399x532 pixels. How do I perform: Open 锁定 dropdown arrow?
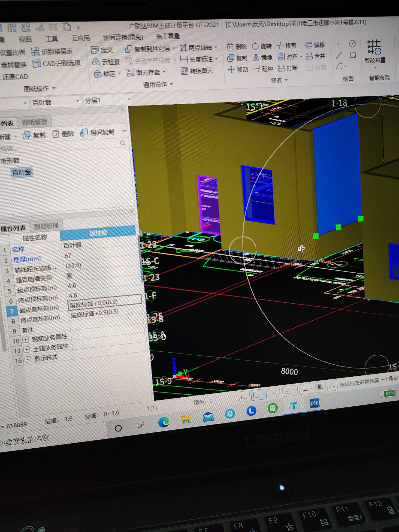120,73
